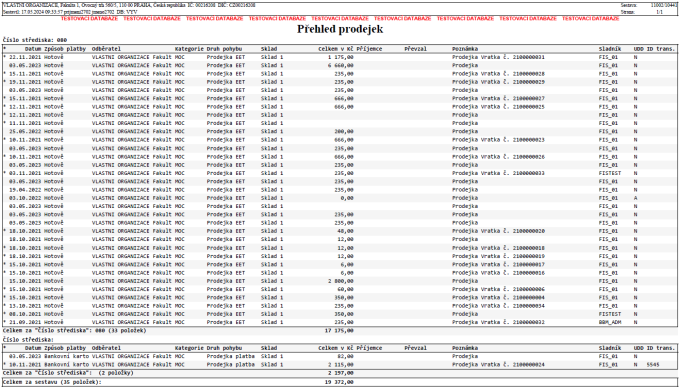
Task: Select the date "21.09.2021"
Action: coord(26,322)
